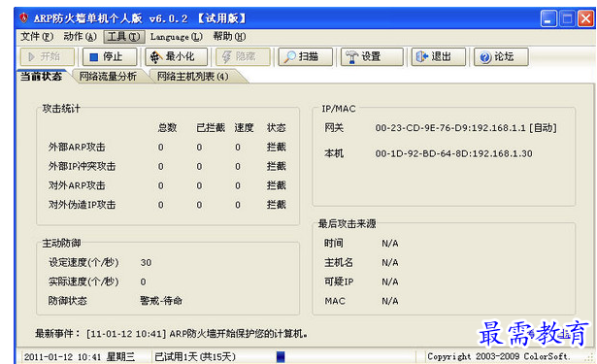Click the 外部ARP攻击 row label

pos(77,148)
